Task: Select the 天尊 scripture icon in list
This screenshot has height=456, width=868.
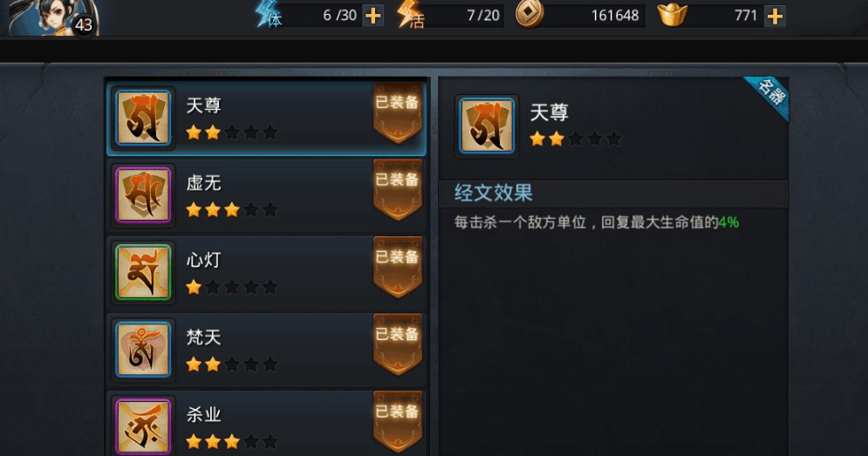Action: tap(143, 118)
